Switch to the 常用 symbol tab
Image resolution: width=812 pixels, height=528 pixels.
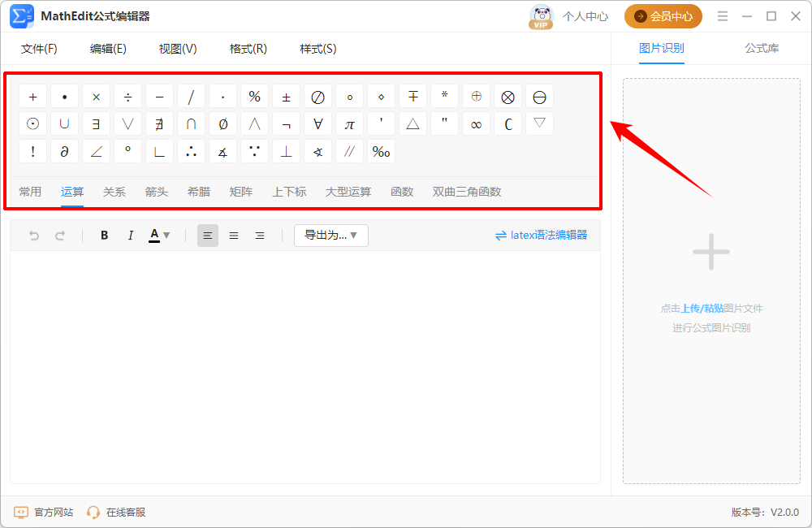30,192
